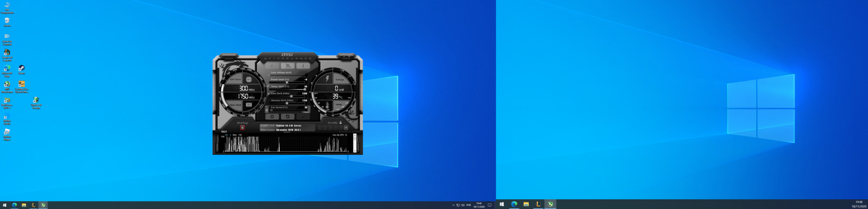Open Start menu on left monitor taskbar
The width and height of the screenshot is (868, 209).
point(5,205)
